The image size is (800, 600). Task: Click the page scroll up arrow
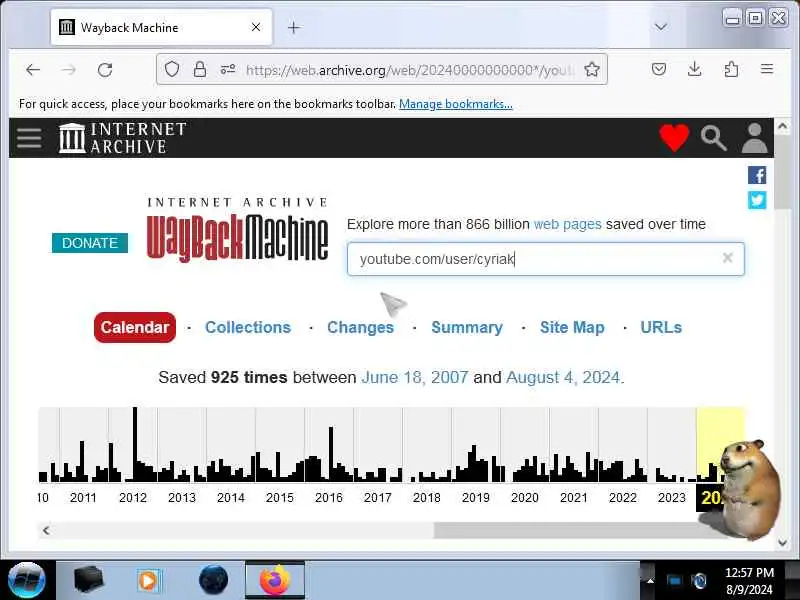click(x=782, y=126)
